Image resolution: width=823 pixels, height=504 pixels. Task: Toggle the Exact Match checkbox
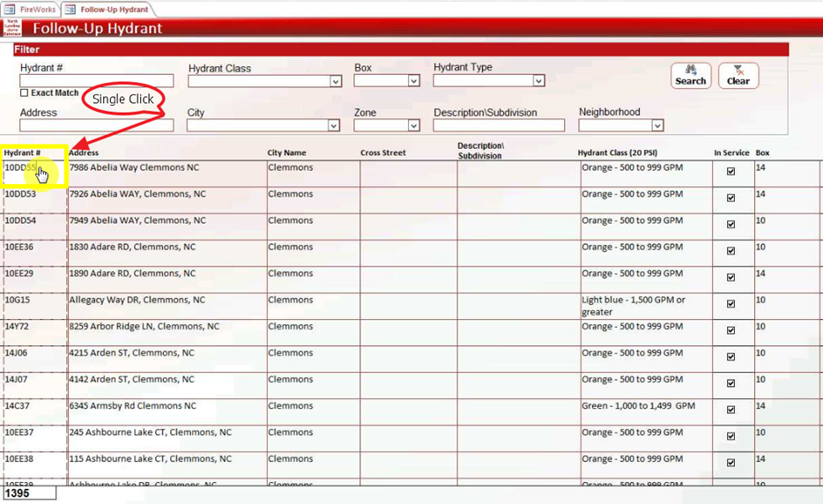click(x=24, y=93)
